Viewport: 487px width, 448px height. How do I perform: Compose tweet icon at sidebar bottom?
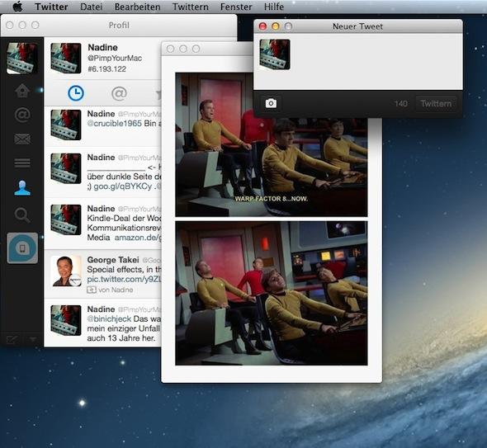(x=12, y=340)
